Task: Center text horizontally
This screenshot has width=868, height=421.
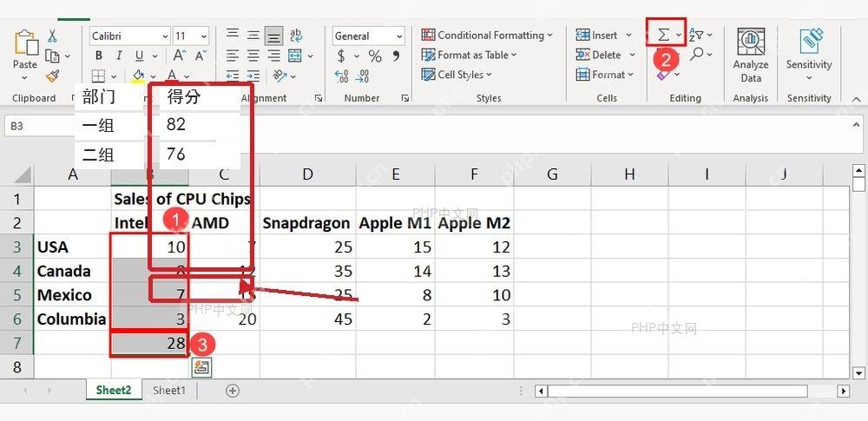Action: (x=253, y=56)
